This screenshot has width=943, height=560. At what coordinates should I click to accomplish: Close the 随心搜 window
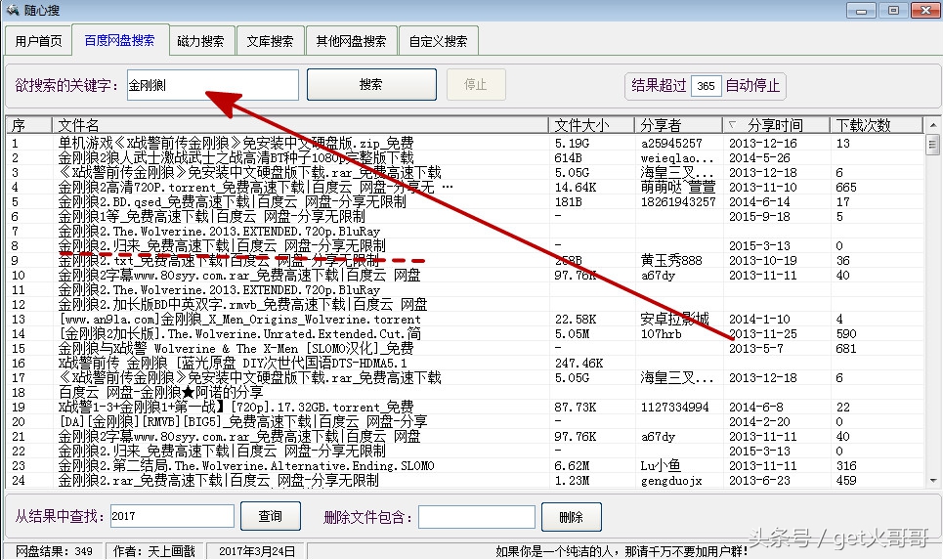(925, 10)
